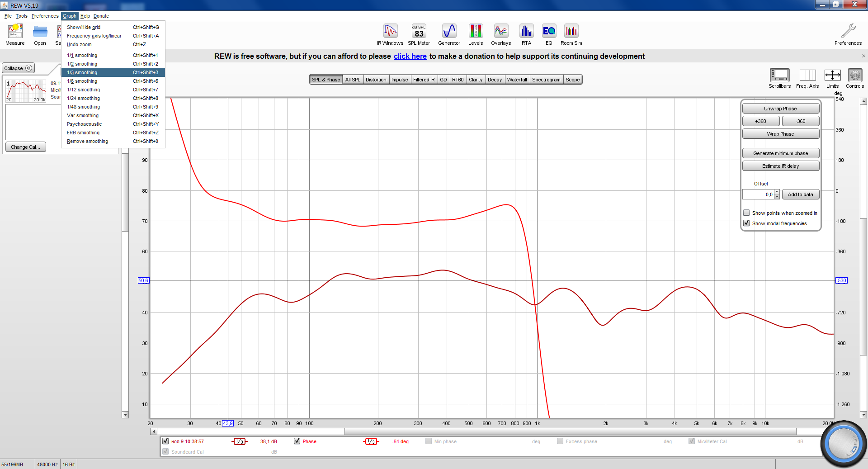Increase the Offset value with up arrow
868x469 pixels.
tap(777, 192)
